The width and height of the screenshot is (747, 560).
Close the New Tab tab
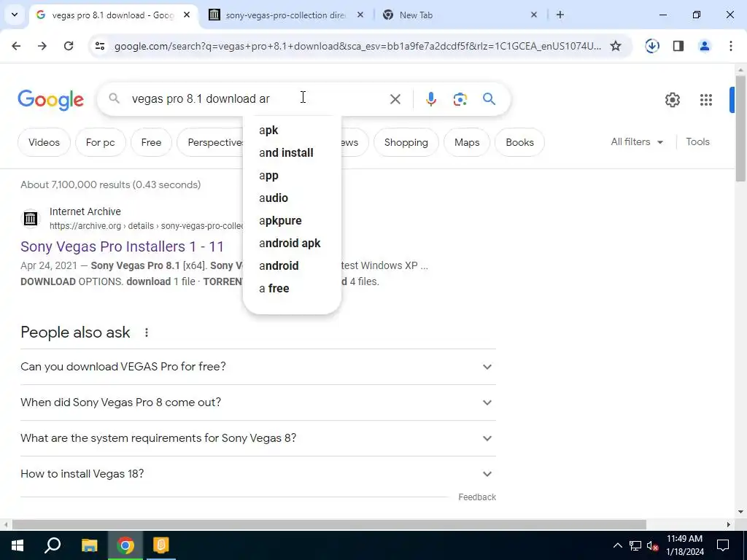click(x=533, y=15)
